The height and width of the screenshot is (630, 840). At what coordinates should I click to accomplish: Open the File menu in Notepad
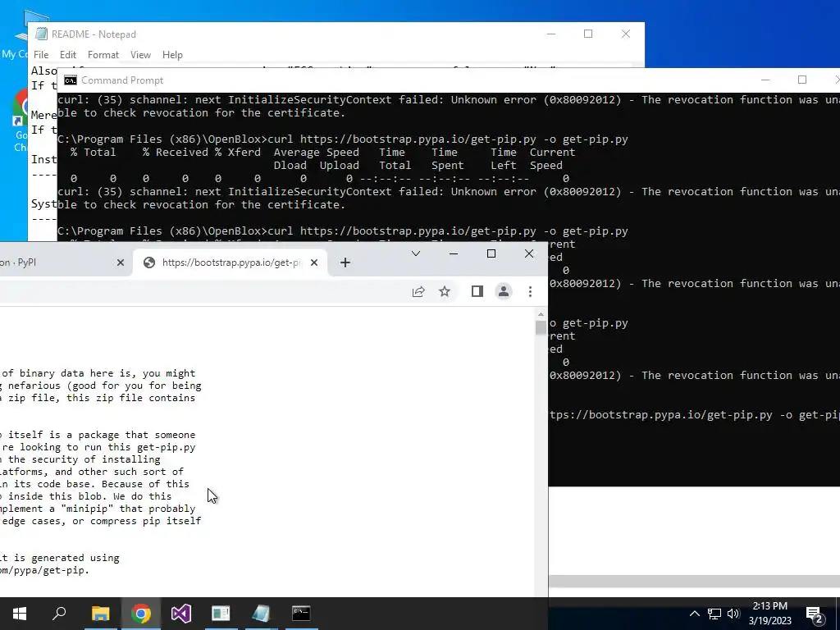tap(41, 55)
